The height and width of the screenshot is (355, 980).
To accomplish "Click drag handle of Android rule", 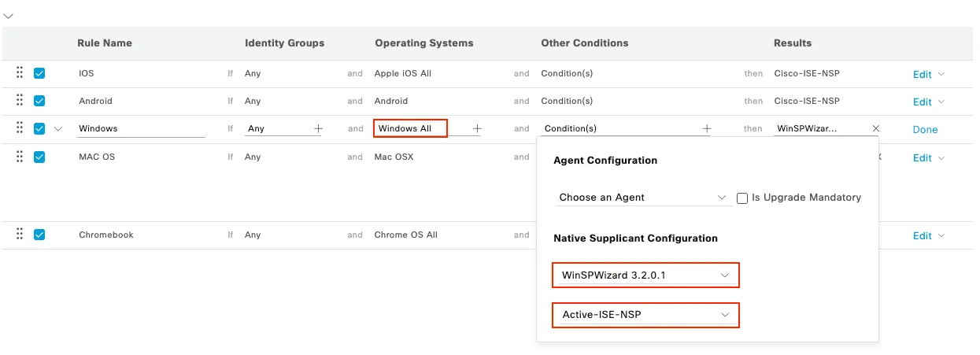I will (x=20, y=100).
